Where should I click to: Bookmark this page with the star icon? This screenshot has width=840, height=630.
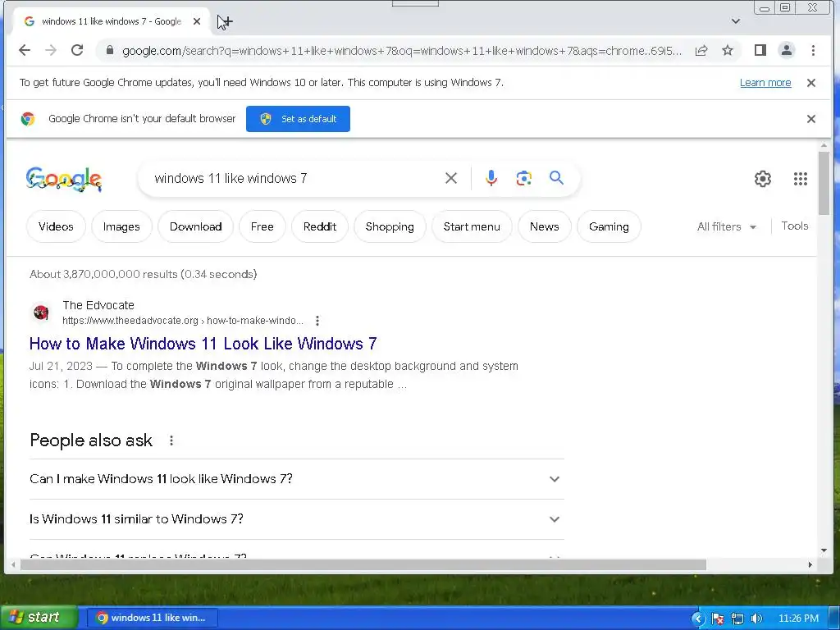[x=728, y=50]
